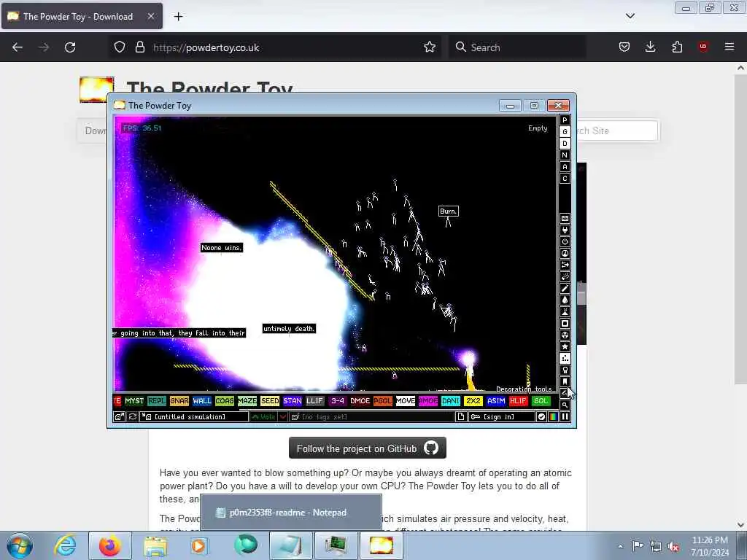Screen dimensions: 747x560
Task: Open the Force arrows category icon
Action: click(565, 265)
